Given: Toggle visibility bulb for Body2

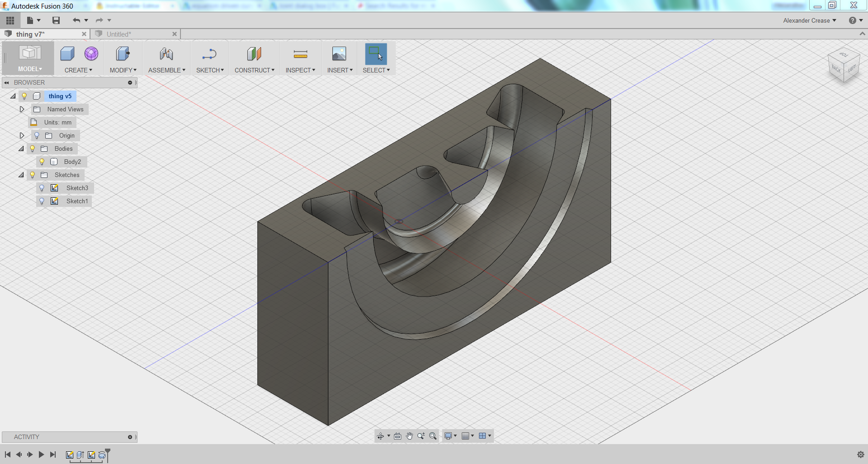Looking at the screenshot, I should pyautogui.click(x=42, y=162).
